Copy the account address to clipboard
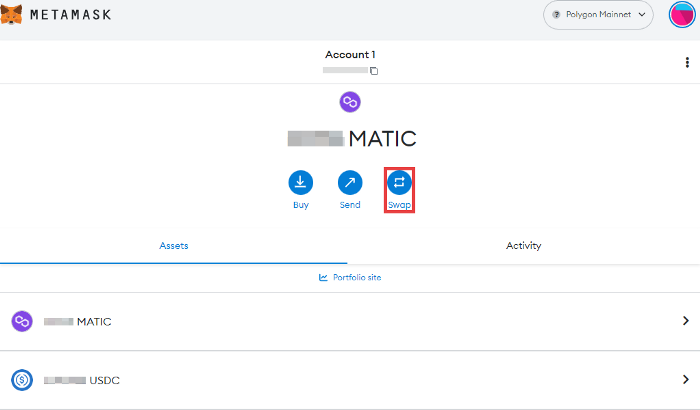700x410 pixels. pyautogui.click(x=374, y=71)
